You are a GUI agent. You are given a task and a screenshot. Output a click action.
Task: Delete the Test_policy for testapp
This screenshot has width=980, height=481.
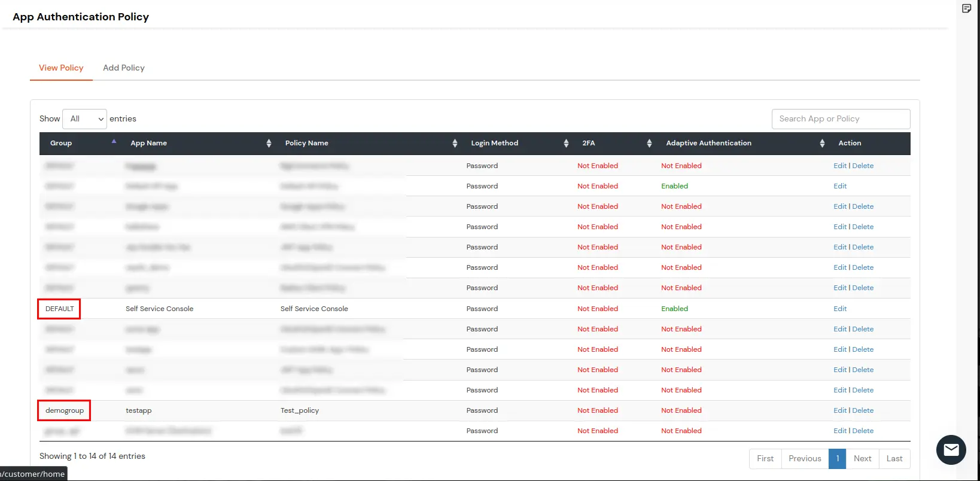coord(863,410)
